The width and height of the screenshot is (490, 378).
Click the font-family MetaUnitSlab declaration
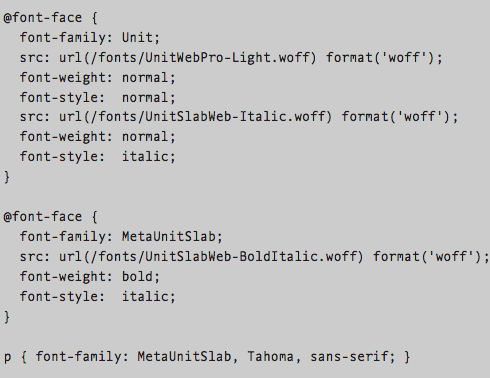click(121, 237)
